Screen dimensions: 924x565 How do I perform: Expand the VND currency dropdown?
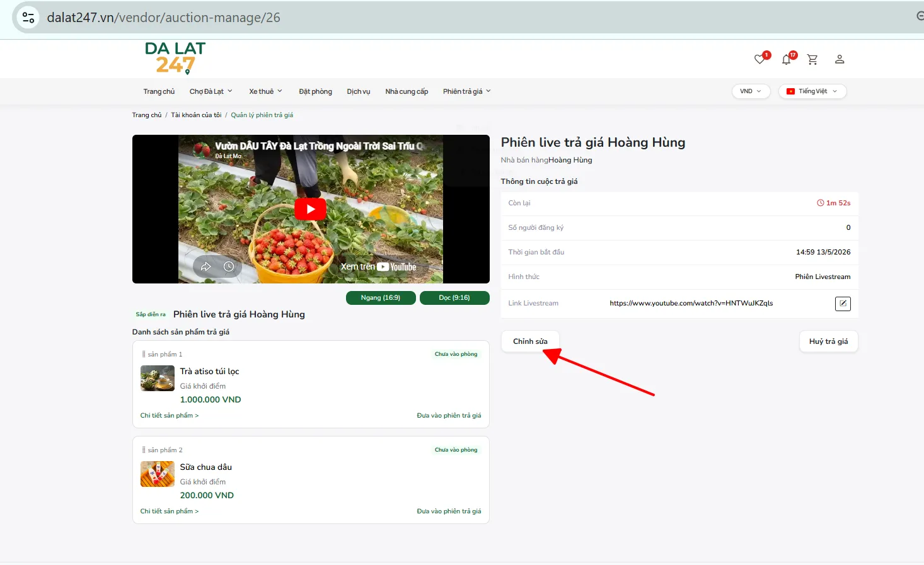click(751, 91)
